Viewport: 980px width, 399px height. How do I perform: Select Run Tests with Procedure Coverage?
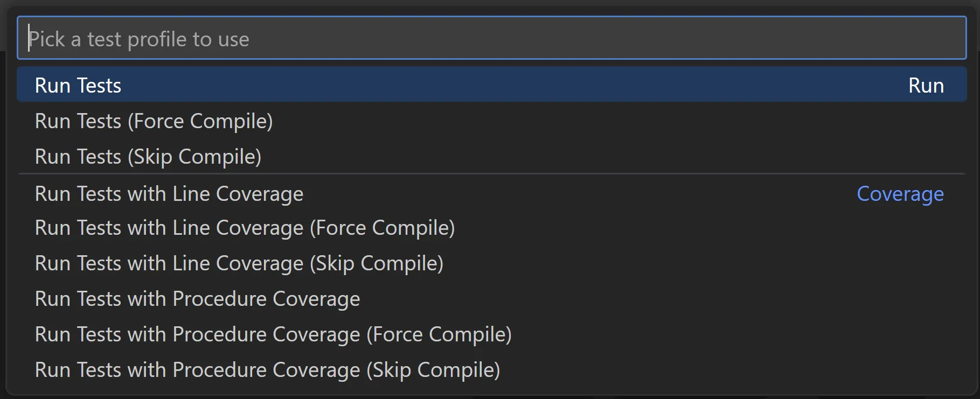pyautogui.click(x=197, y=299)
